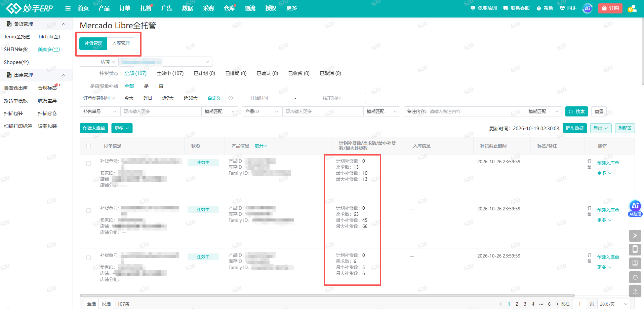Switch to the 入库管理 tab
Screen dimensions: 644x309
121,43
